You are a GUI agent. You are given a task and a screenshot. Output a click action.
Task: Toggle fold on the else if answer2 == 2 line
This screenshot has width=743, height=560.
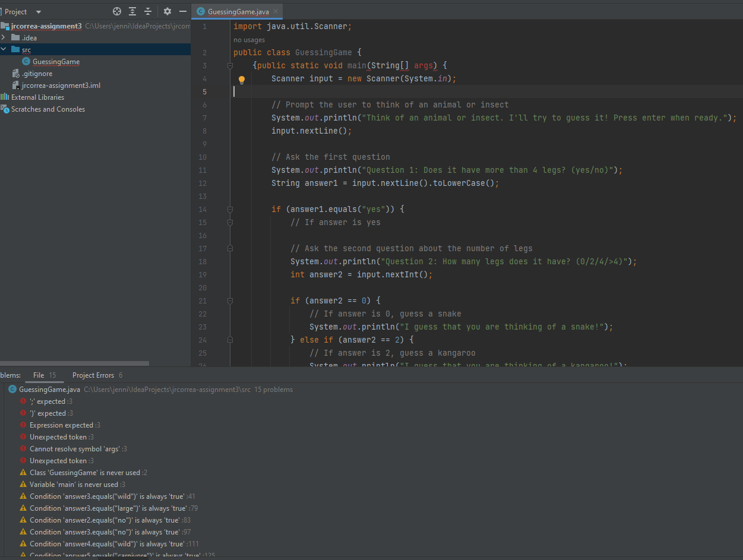coord(230,340)
